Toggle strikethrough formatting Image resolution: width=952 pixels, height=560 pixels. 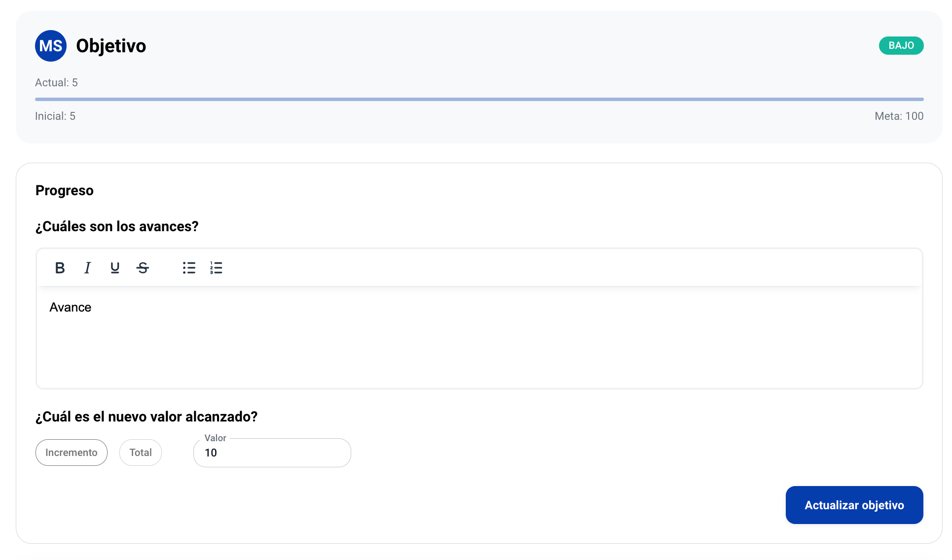click(x=143, y=268)
